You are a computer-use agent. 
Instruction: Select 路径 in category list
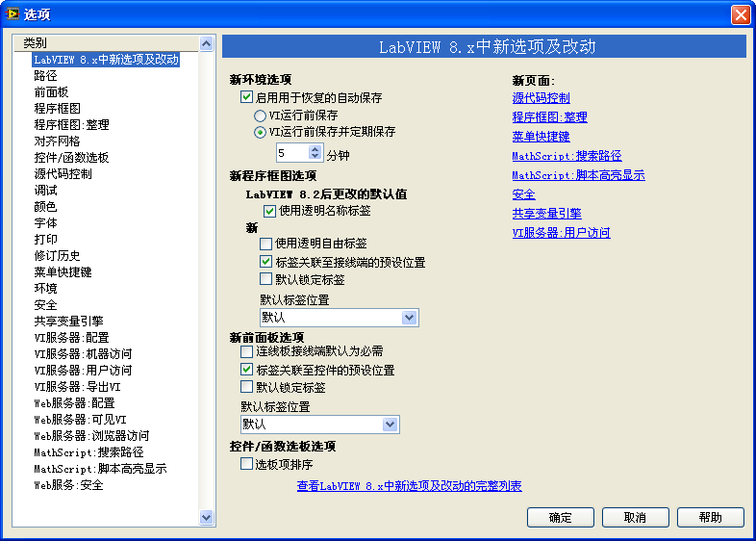tap(46, 76)
